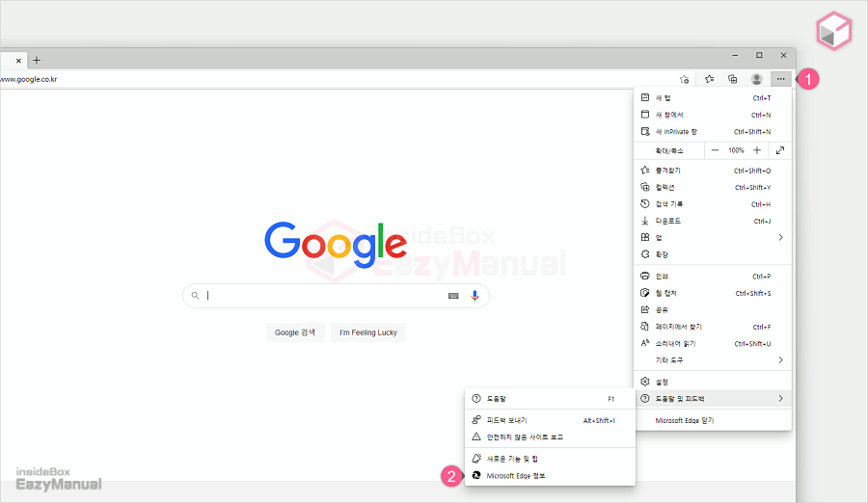The image size is (868, 503).
Task: Open 즐겨찾기 (Favorites) from the menu
Action: click(713, 171)
